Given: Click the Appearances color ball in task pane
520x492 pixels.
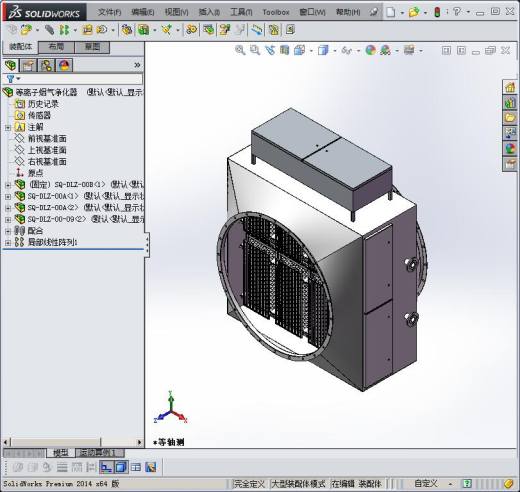Looking at the screenshot, I should click(510, 149).
